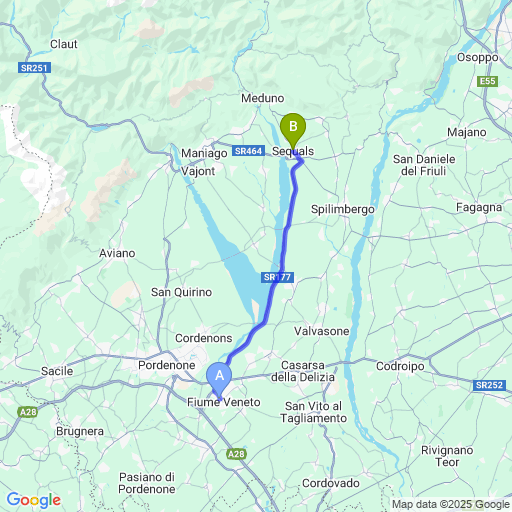The width and height of the screenshot is (512, 512).
Task: Select the Pordenone city label
Action: (167, 365)
